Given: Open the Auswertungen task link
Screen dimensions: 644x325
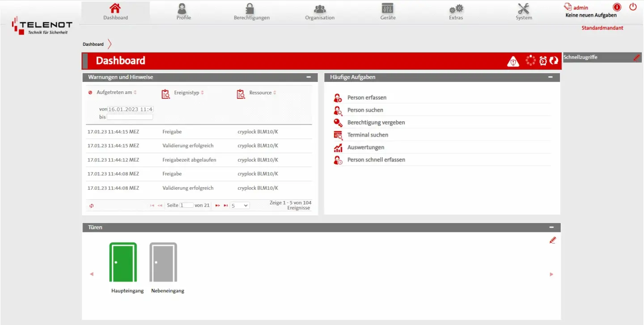Looking at the screenshot, I should 365,147.
